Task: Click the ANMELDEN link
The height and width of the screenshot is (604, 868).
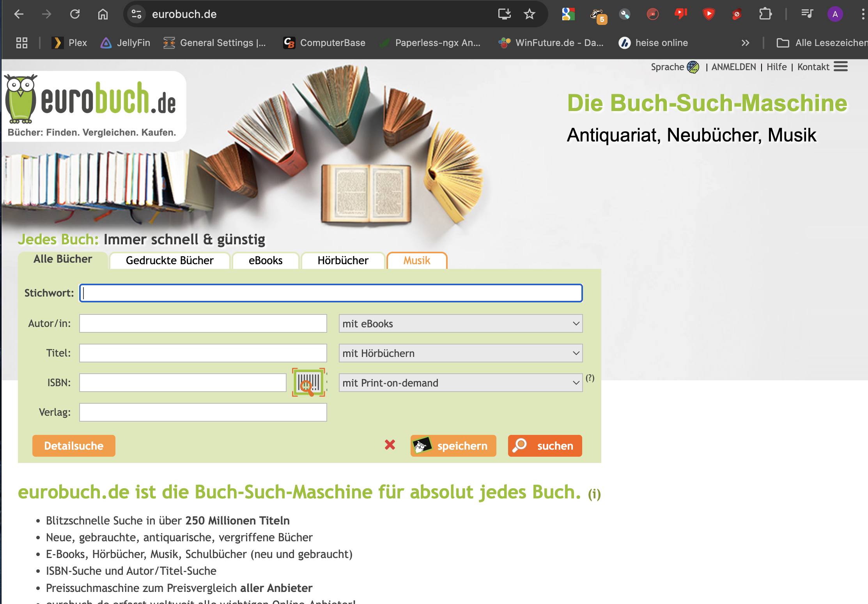Action: coord(733,67)
